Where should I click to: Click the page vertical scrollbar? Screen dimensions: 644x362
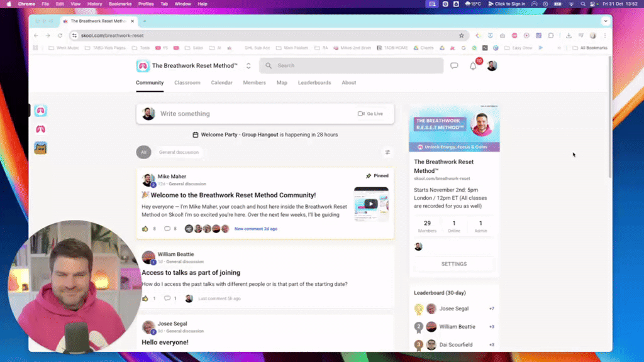pos(610,116)
